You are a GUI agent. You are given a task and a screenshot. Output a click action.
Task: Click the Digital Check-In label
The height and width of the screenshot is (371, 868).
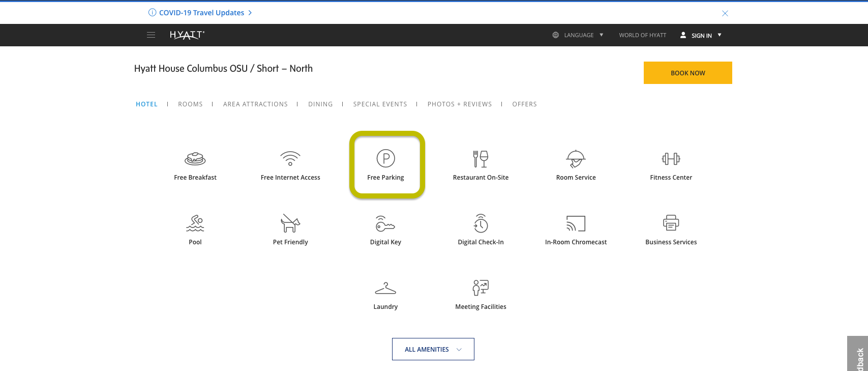pyautogui.click(x=481, y=242)
